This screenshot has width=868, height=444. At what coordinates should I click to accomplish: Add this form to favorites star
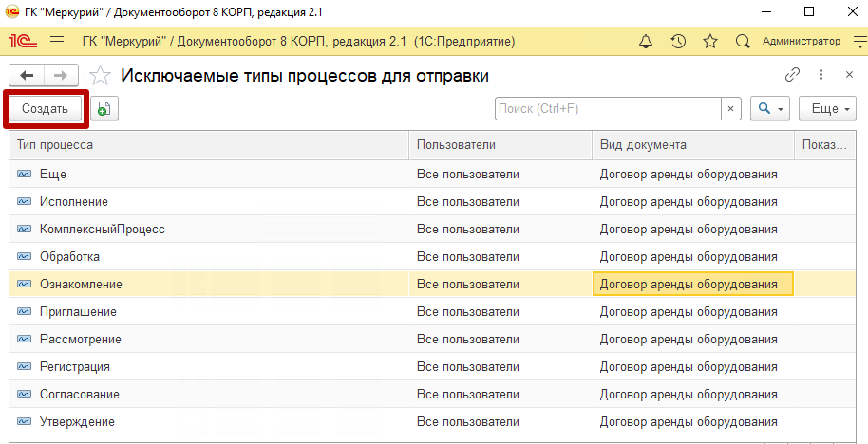(x=101, y=75)
